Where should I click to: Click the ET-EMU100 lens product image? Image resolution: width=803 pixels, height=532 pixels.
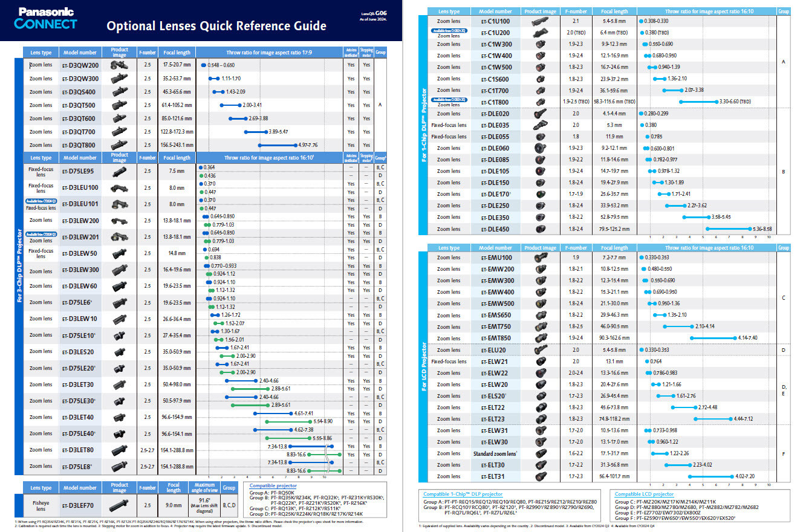(540, 258)
